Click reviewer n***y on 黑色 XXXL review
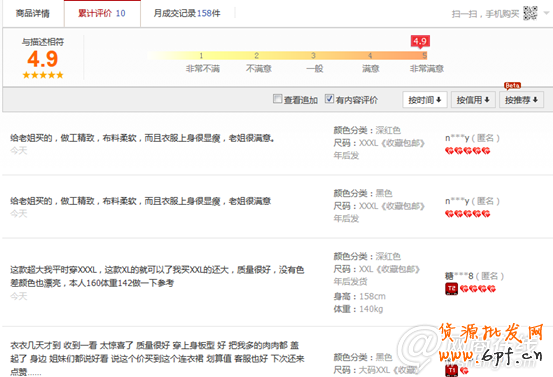Viewport: 553px width, 377px height. pyautogui.click(x=472, y=201)
